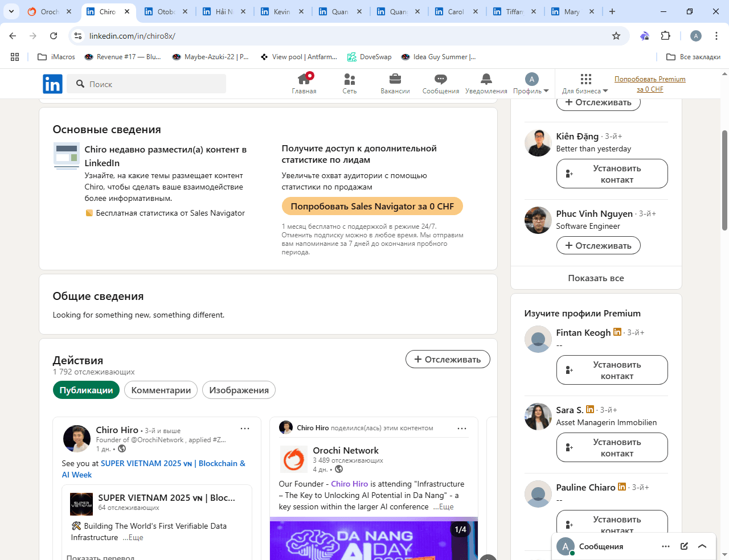Switch to Tiffan browser tab
The image size is (729, 560).
click(515, 11)
